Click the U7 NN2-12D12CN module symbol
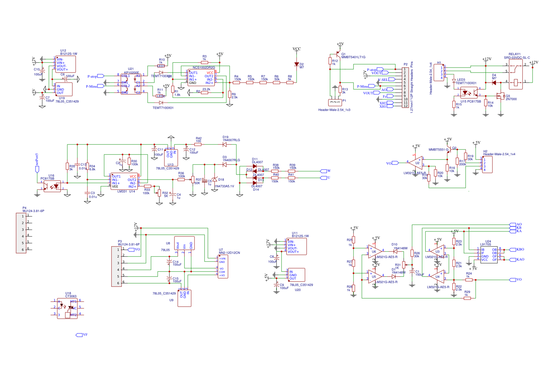 point(223,267)
